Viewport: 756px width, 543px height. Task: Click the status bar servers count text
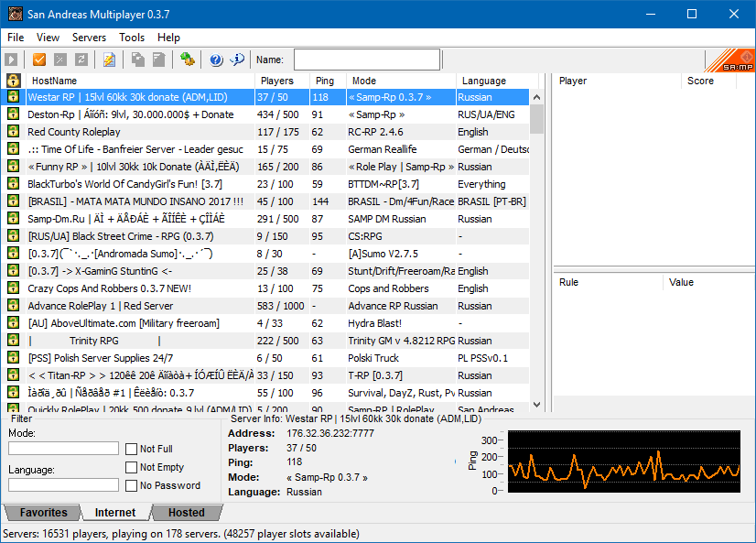[x=181, y=534]
